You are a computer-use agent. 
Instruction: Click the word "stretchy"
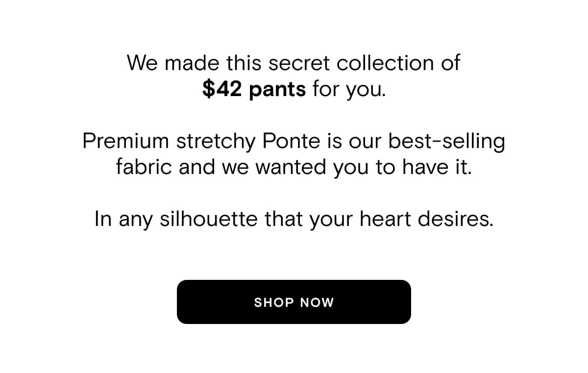216,143
